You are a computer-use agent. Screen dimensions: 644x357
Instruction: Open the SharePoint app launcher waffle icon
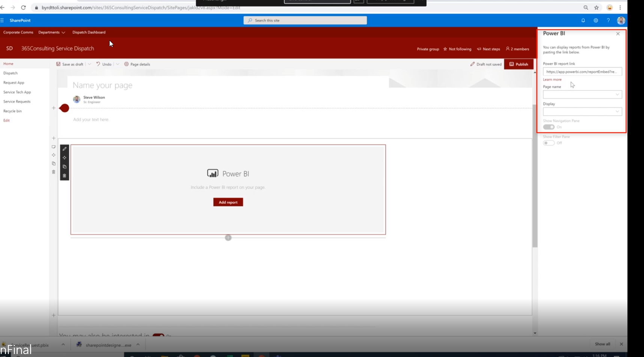(x=2, y=20)
